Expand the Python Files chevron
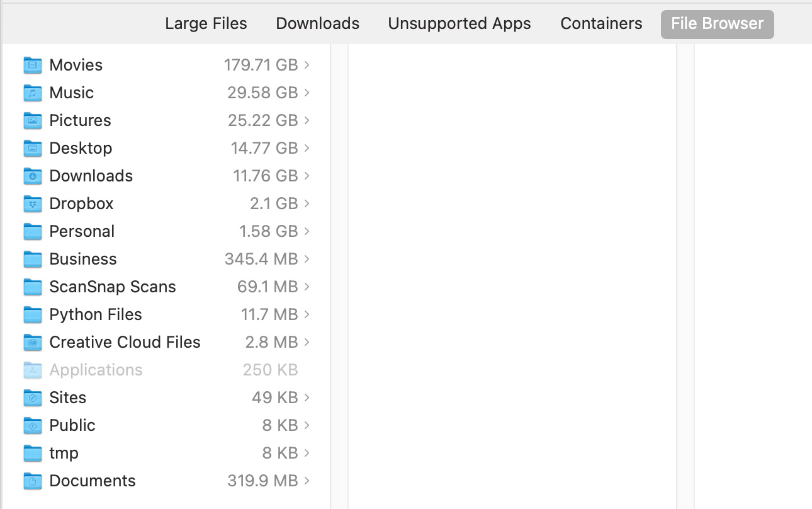The height and width of the screenshot is (509, 812). point(307,314)
